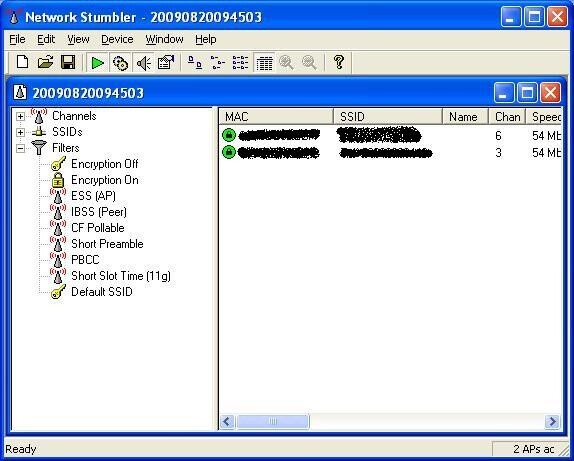Viewport: 574px width, 461px height.
Task: Open the Help menu
Action: click(205, 39)
